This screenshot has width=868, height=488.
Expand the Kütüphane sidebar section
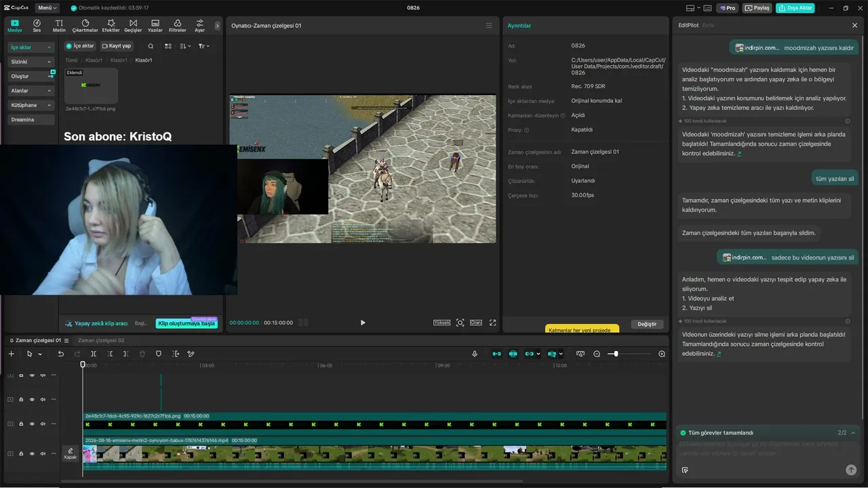[31, 105]
